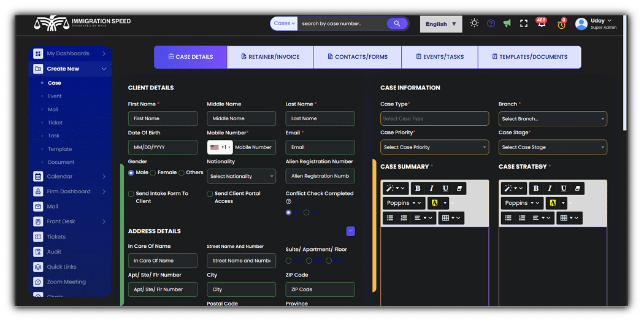
Task: Click highlight color button in Case Strategy
Action: [x=553, y=203]
